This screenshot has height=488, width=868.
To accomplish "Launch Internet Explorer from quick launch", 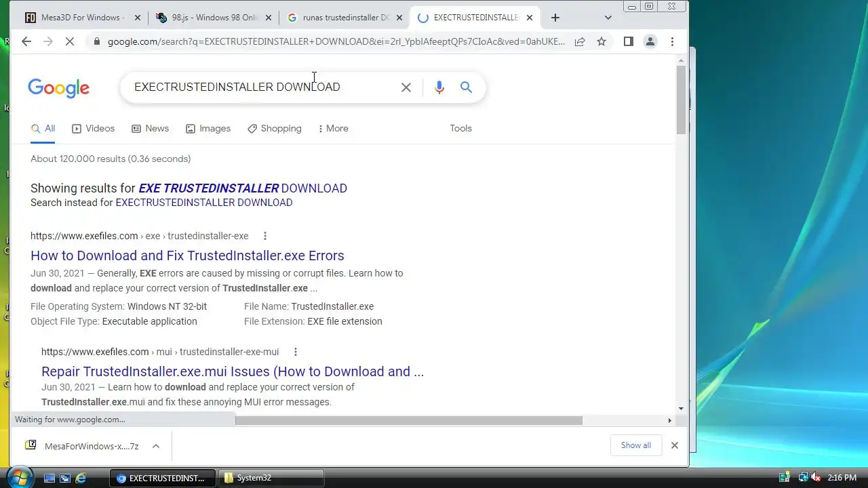I will (x=81, y=478).
